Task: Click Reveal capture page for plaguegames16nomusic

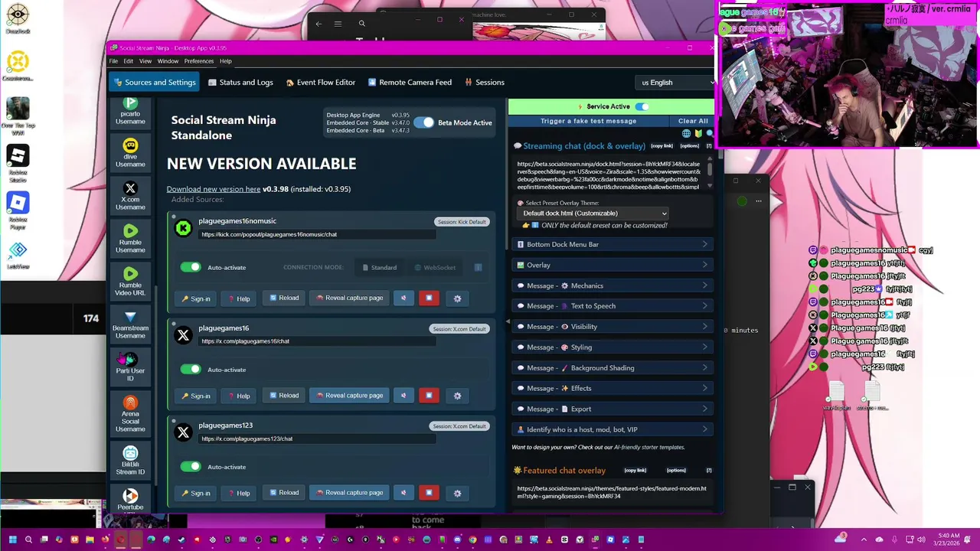Action: (349, 298)
